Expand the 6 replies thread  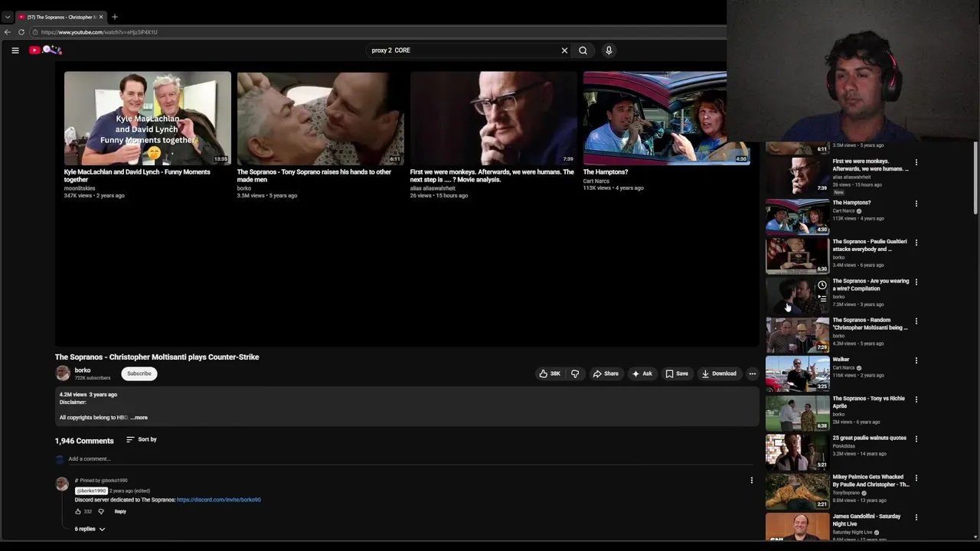tap(90, 529)
